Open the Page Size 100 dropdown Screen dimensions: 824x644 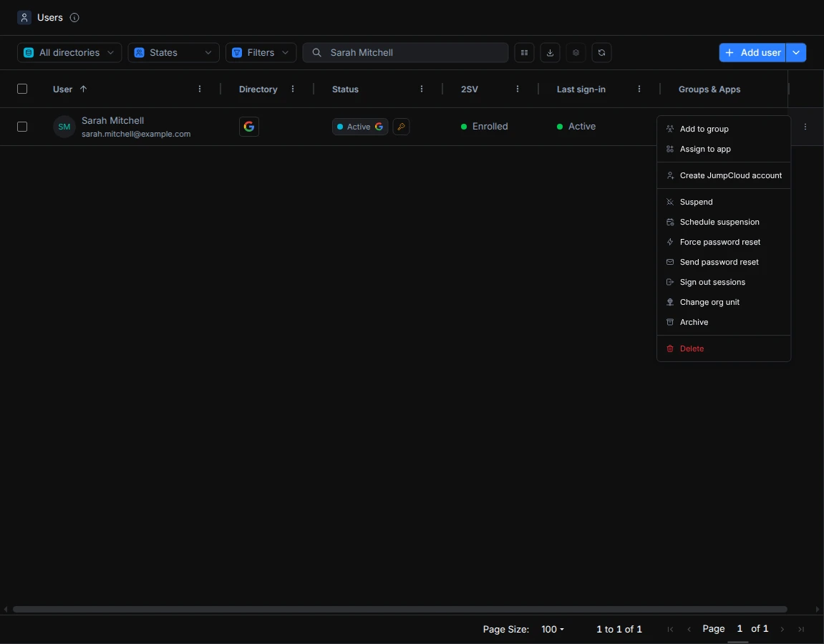(552, 629)
